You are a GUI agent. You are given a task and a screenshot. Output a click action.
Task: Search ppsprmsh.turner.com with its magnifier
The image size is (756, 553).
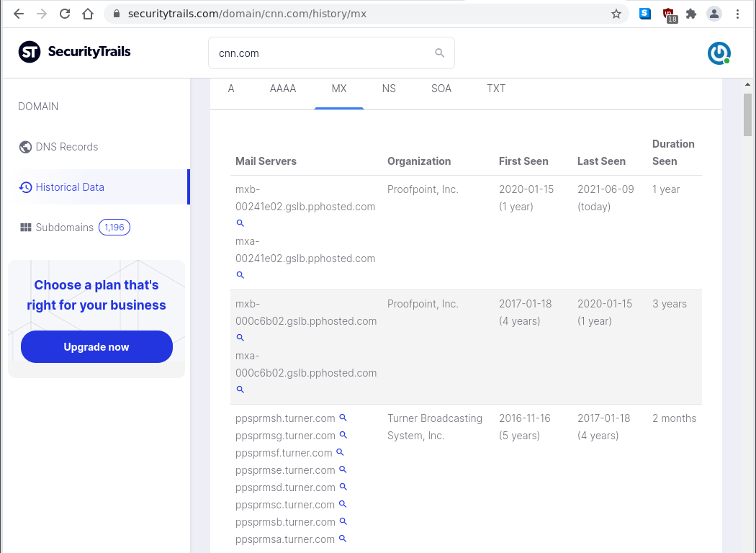[343, 418]
